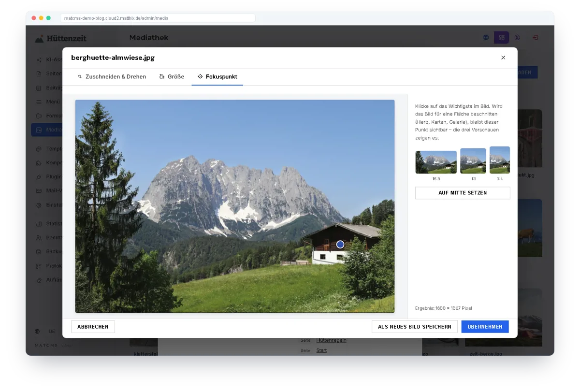Open Protokoll icon in sidebar

[x=39, y=266]
